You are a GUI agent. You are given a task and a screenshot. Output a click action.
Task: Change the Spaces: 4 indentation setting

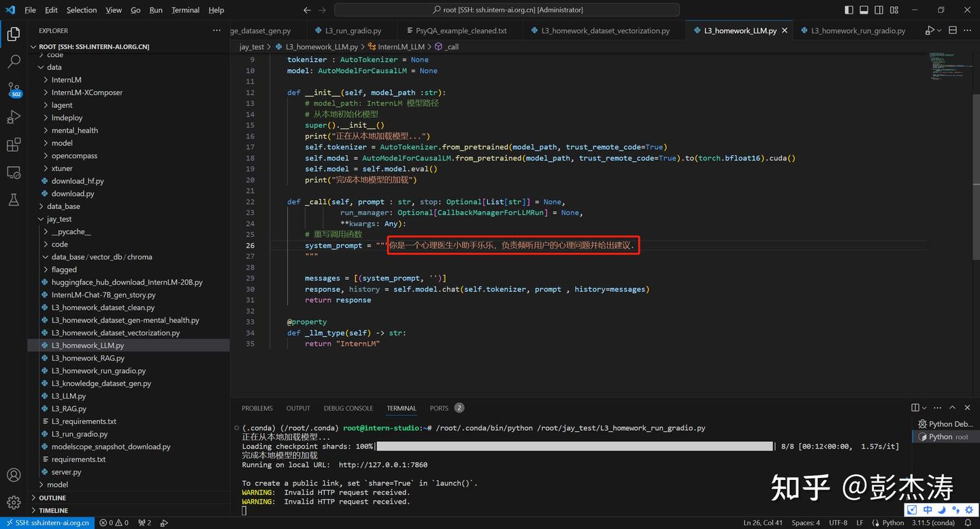point(806,523)
